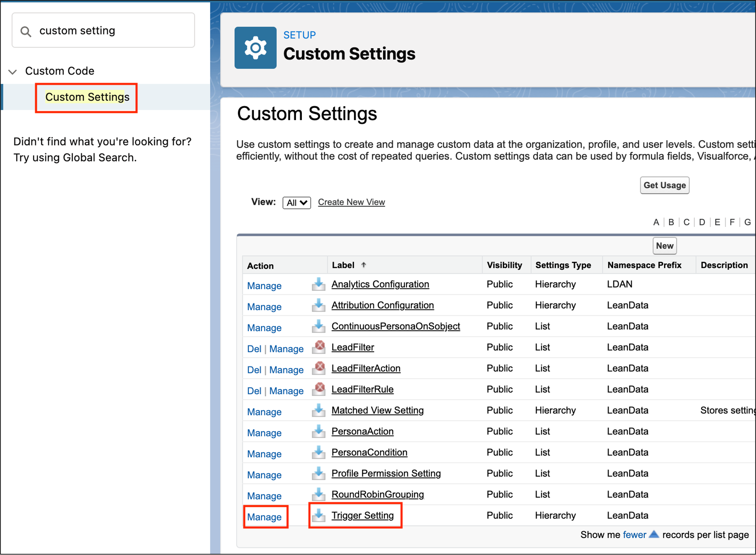Filter list by letter C
Screen dimensions: 756x555
[686, 222]
